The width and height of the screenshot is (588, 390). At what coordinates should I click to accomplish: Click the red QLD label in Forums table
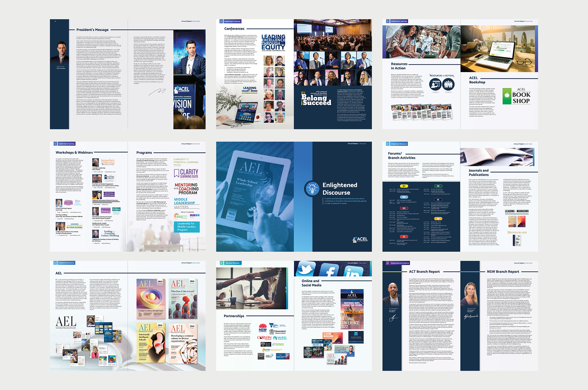point(404,208)
